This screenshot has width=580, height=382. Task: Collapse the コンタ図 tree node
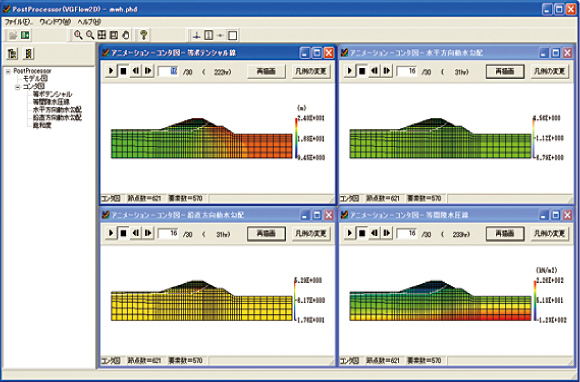click(x=17, y=87)
